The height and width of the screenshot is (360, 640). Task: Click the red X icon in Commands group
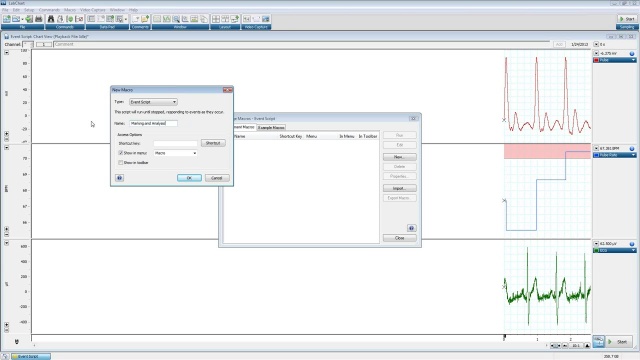click(x=79, y=19)
